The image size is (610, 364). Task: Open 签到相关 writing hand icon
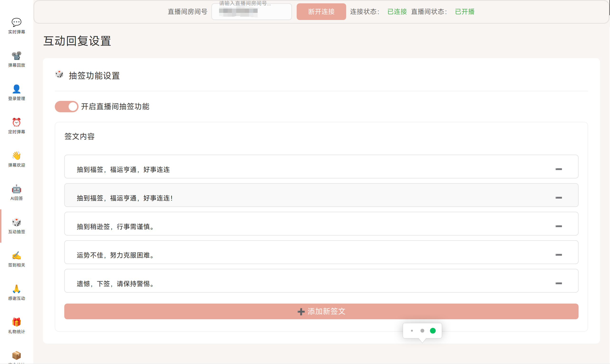pos(16,256)
